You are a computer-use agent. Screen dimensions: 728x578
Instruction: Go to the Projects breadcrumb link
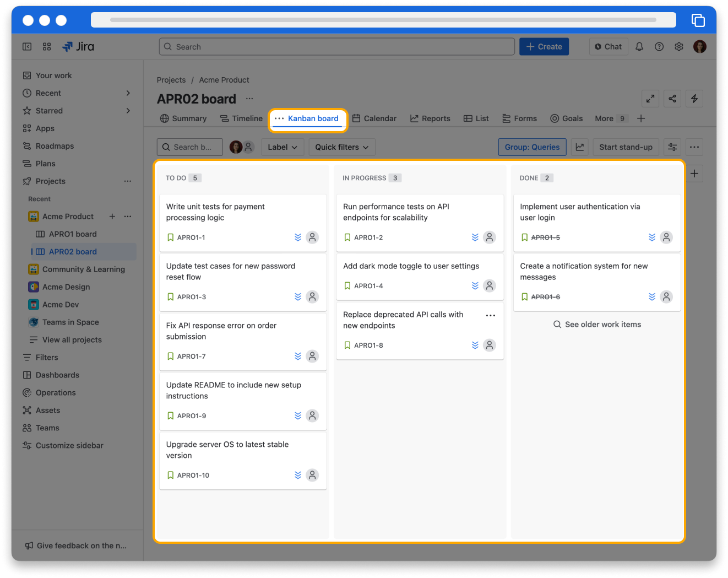coord(171,80)
